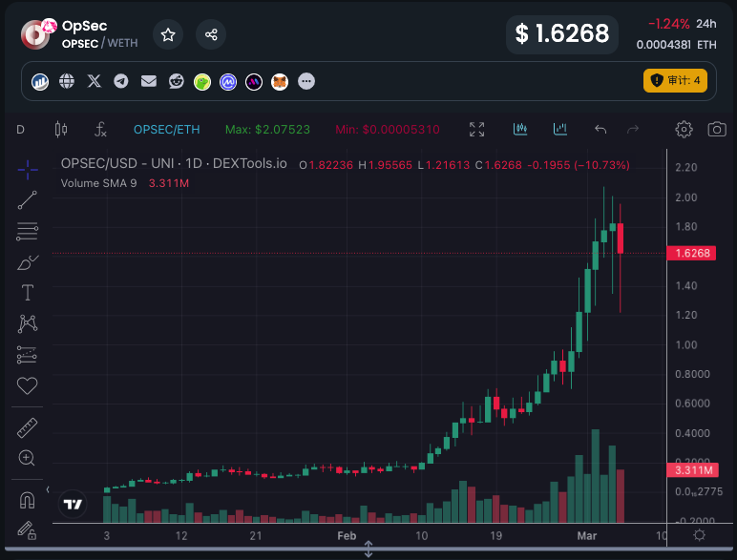Toggle the volume bars chart icon
This screenshot has height=560, width=737.
click(x=559, y=129)
